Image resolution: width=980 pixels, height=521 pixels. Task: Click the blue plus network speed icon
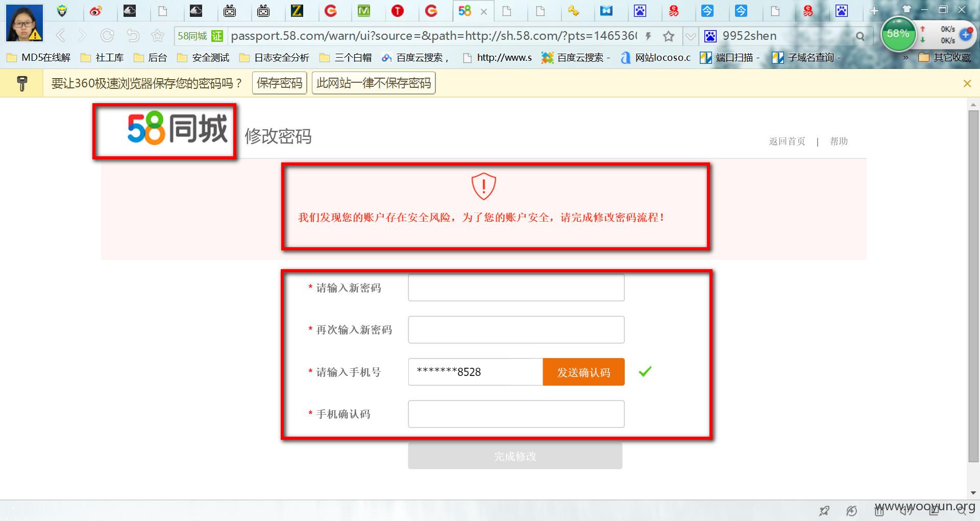click(x=966, y=34)
